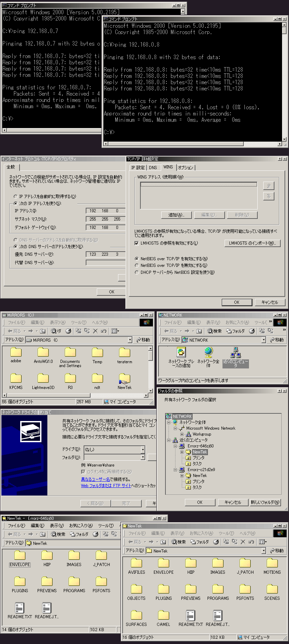
Task: Click the ネットワーク全体 globe icon
Action: coord(208,353)
